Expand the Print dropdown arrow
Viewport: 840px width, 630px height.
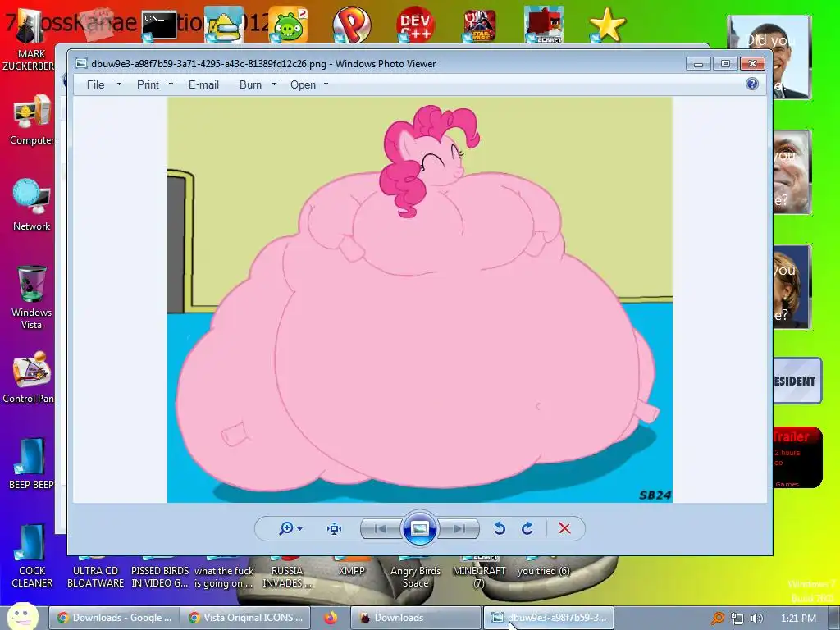[x=171, y=84]
